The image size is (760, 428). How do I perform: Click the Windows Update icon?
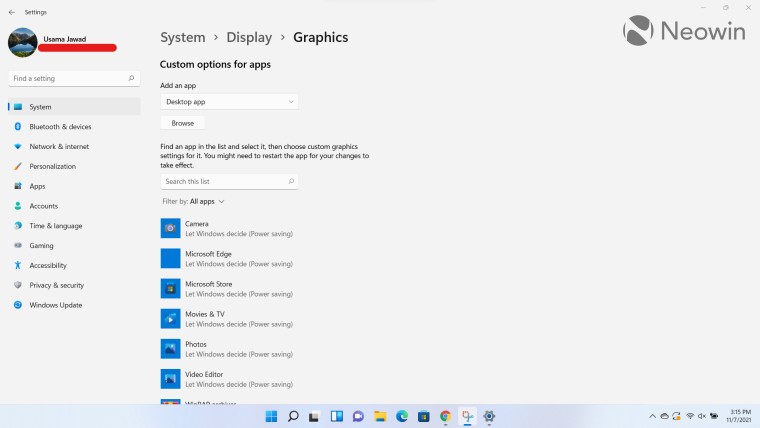click(18, 305)
